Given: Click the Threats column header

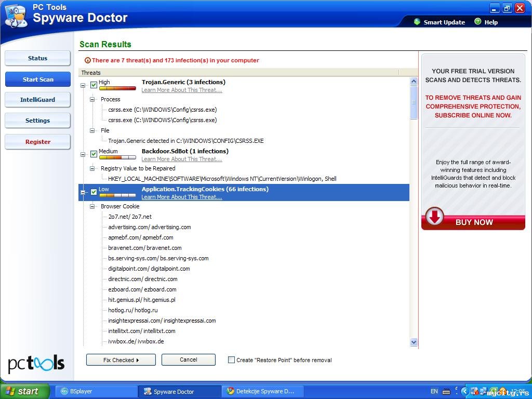Looking at the screenshot, I should pyautogui.click(x=239, y=73).
